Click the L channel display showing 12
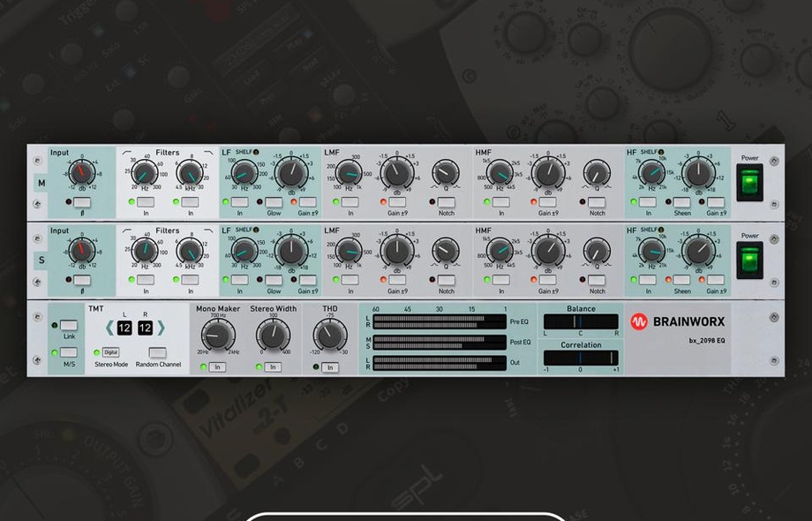Viewport: 812px width, 521px height. click(x=124, y=329)
